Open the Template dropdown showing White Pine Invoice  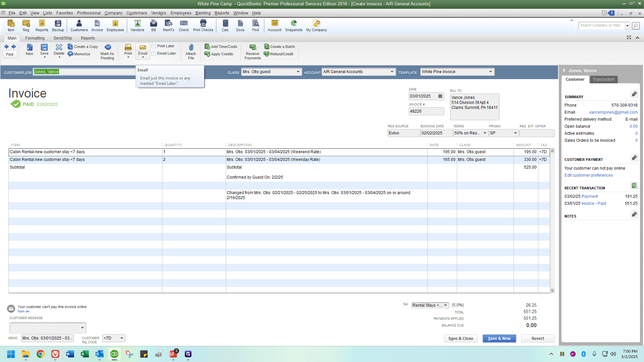[491, 72]
